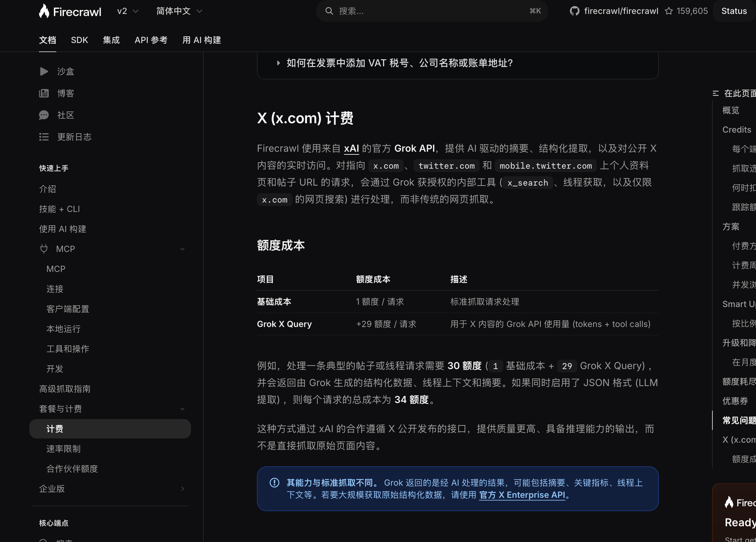Click the Grok X Query table row label
The image size is (756, 542).
point(284,324)
